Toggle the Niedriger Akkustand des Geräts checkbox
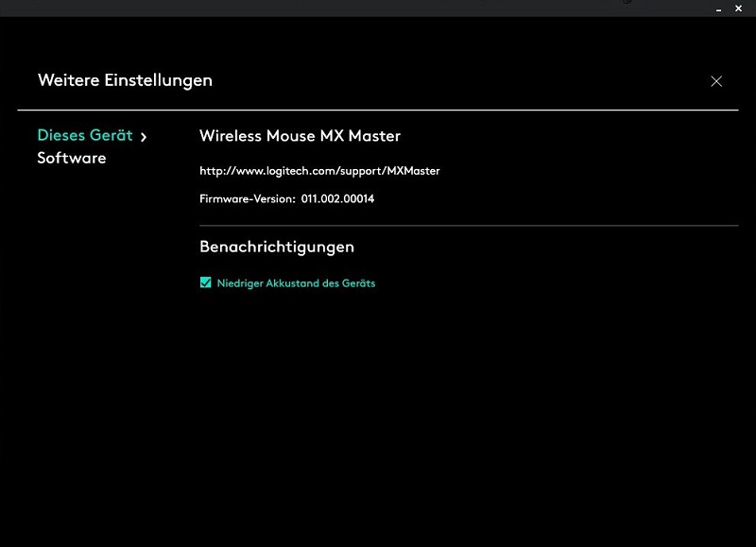The width and height of the screenshot is (756, 547). click(205, 282)
